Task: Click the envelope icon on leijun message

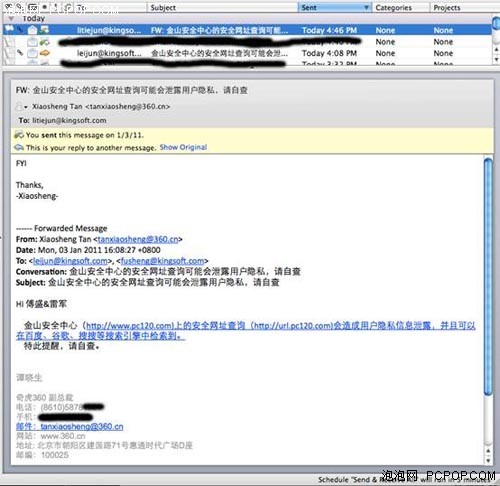Action: 32,53
